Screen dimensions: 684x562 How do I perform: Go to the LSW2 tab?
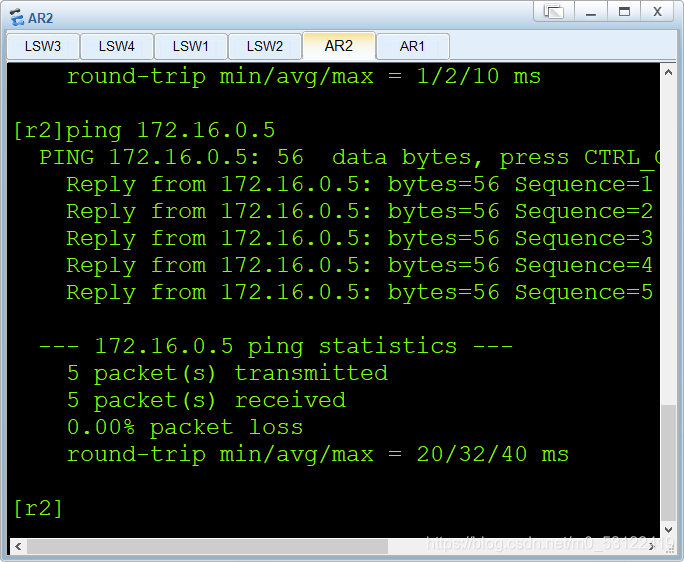(265, 46)
